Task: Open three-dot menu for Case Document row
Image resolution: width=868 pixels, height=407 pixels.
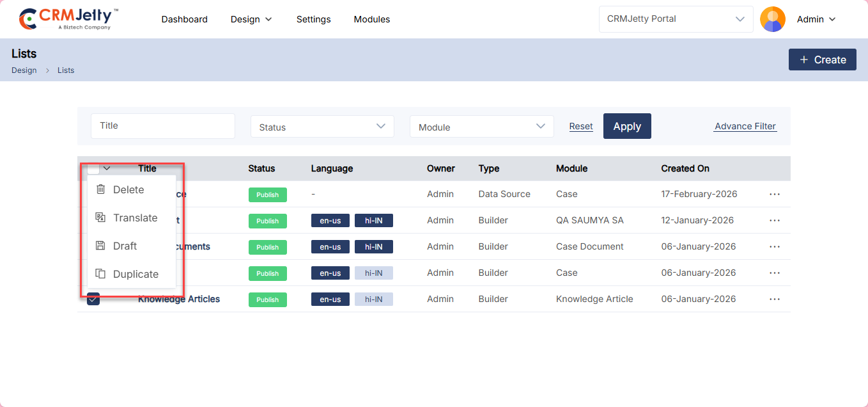Action: [x=775, y=246]
